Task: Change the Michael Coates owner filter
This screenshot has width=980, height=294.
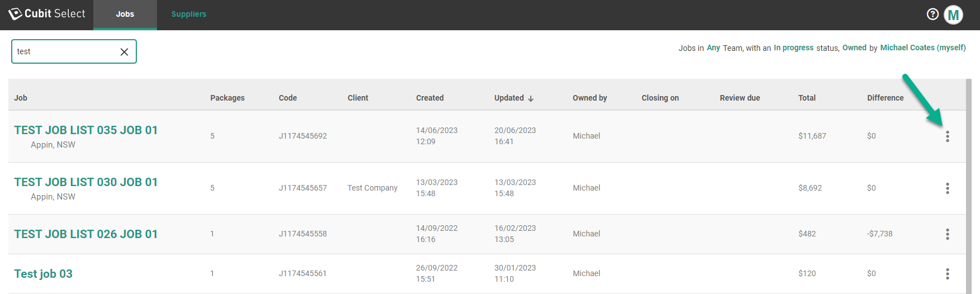Action: (x=922, y=48)
